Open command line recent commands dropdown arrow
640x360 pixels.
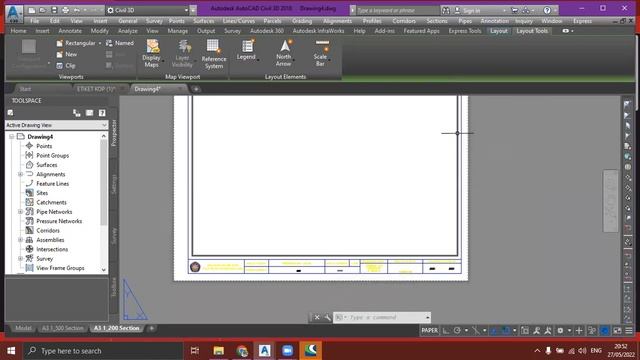click(x=427, y=317)
